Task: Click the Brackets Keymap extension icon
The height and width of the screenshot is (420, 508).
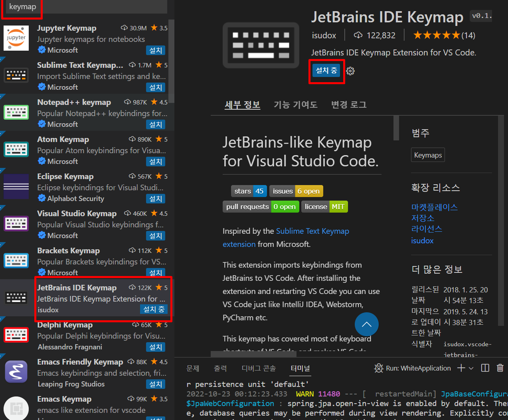Action: (x=16, y=260)
